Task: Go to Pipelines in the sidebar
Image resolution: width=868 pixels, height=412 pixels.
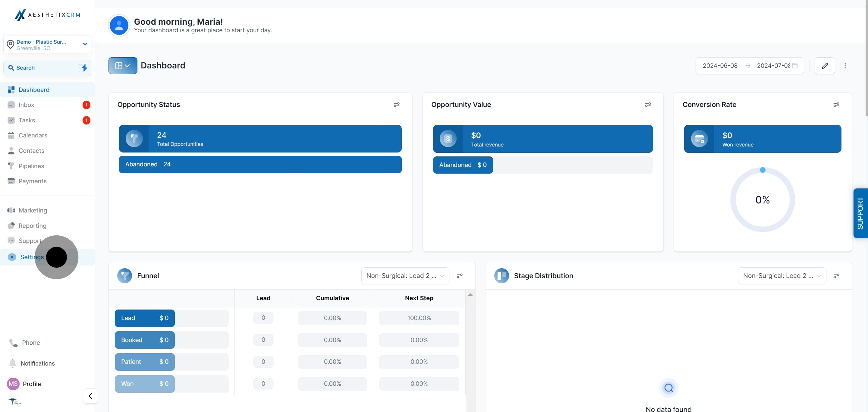Action: (x=31, y=166)
